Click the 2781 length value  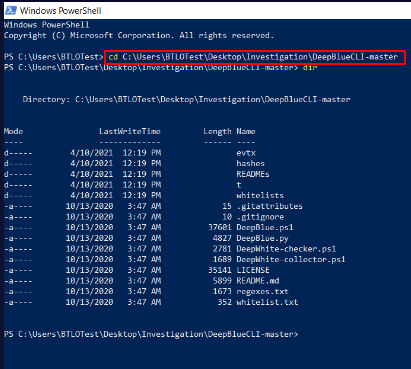(x=222, y=249)
